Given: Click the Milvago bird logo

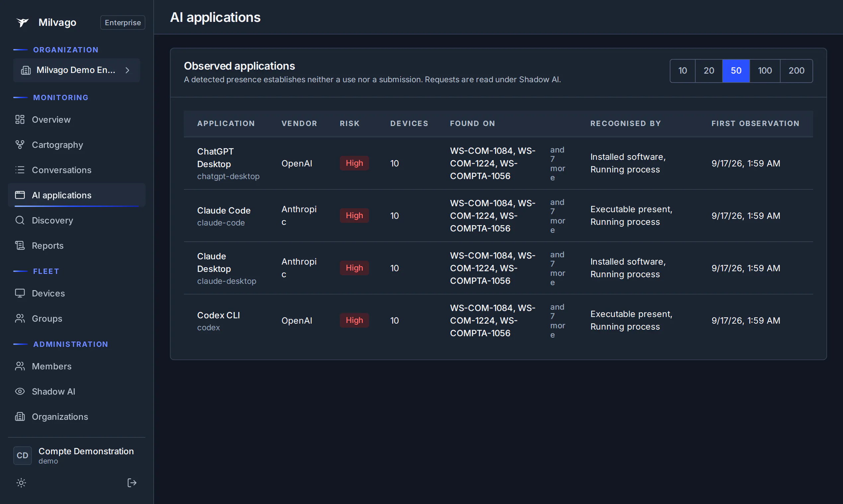Looking at the screenshot, I should click(x=23, y=23).
